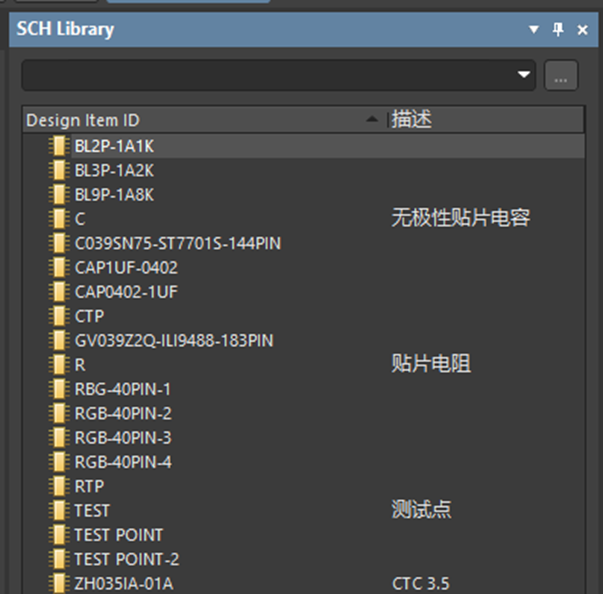603x594 pixels.
Task: Click the component icon beside CTP
Action: coord(59,316)
